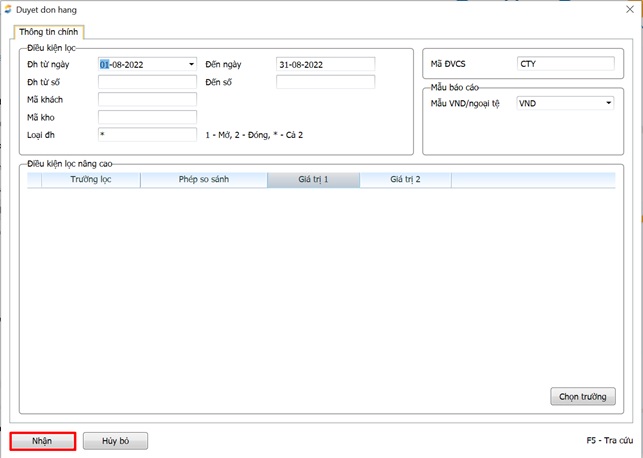
Task: Click the Đến số input field
Action: [325, 82]
